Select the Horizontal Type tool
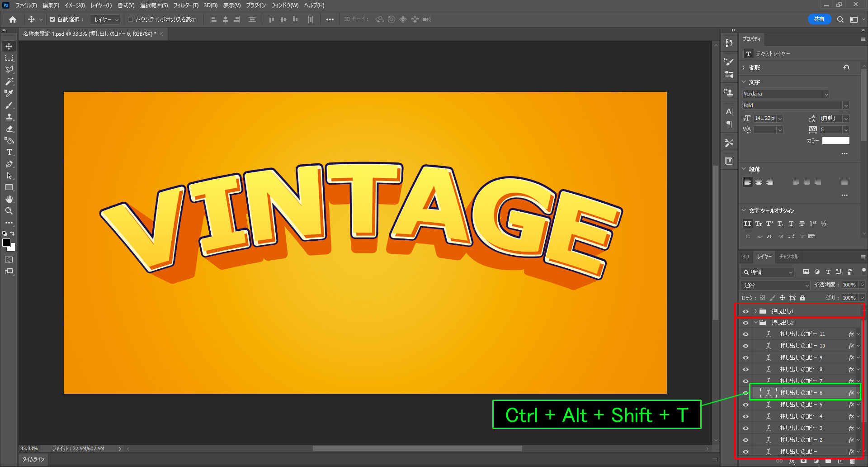868x467 pixels. pos(9,152)
